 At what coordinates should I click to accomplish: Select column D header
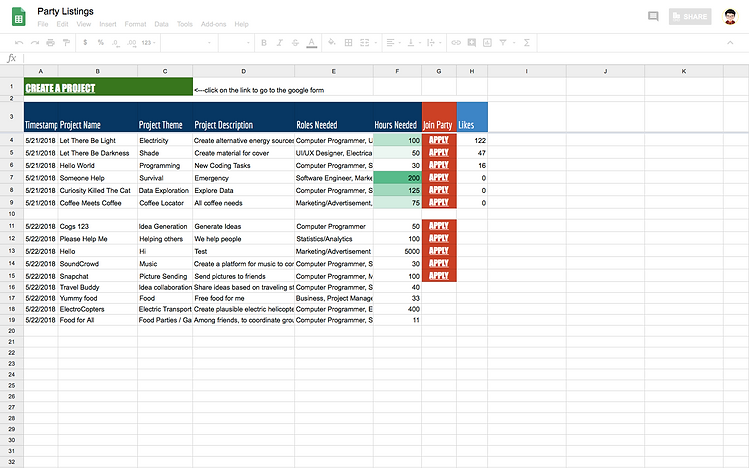(244, 71)
